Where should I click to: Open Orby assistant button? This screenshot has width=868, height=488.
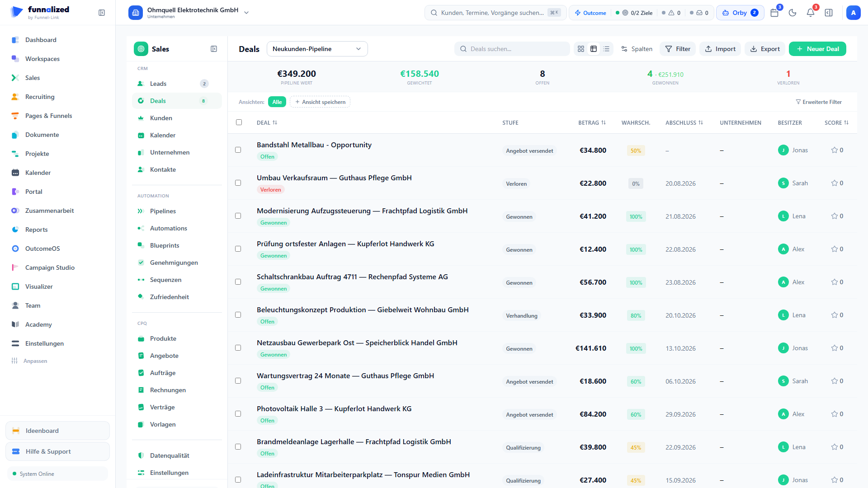coord(740,13)
